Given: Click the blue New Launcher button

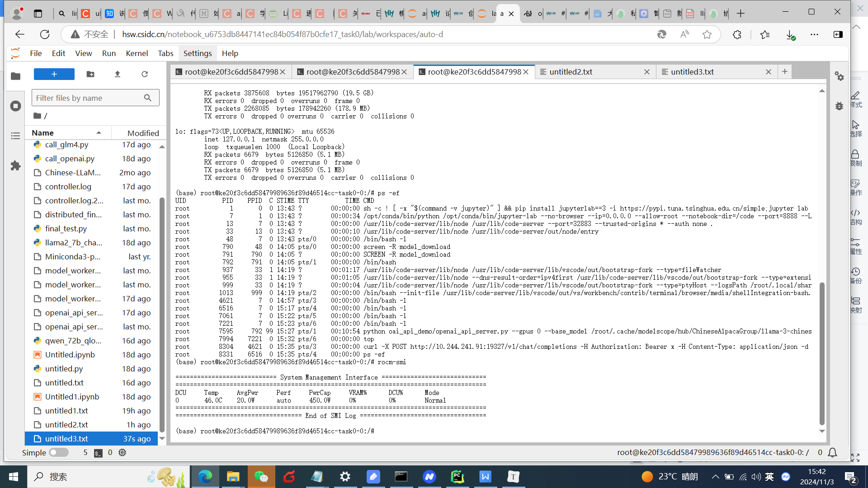Looking at the screenshot, I should click(x=54, y=74).
